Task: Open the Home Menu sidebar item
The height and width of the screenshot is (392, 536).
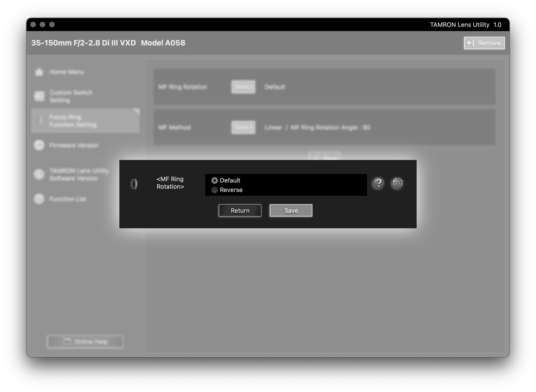Action: pyautogui.click(x=67, y=72)
